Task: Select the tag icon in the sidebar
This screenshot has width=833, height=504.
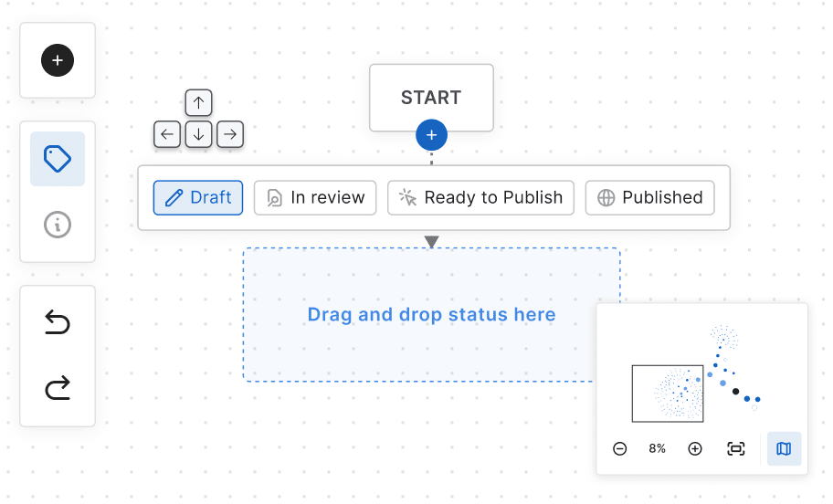Action: [x=58, y=159]
